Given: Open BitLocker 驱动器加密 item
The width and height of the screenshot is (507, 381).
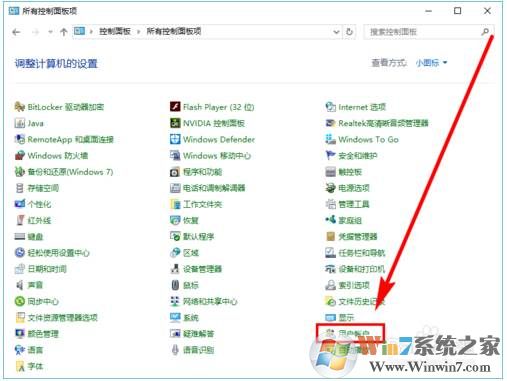Looking at the screenshot, I should (59, 107).
